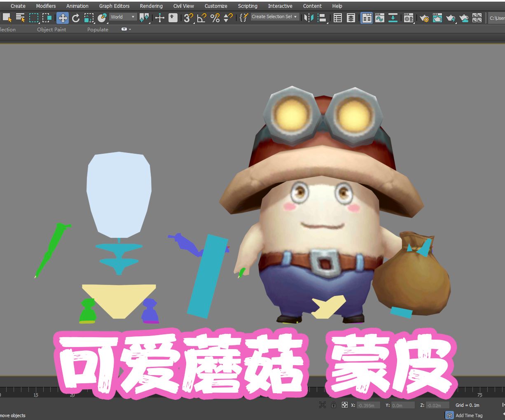Toggle the selection lock padlock
505x420 pixels.
pyautogui.click(x=334, y=405)
